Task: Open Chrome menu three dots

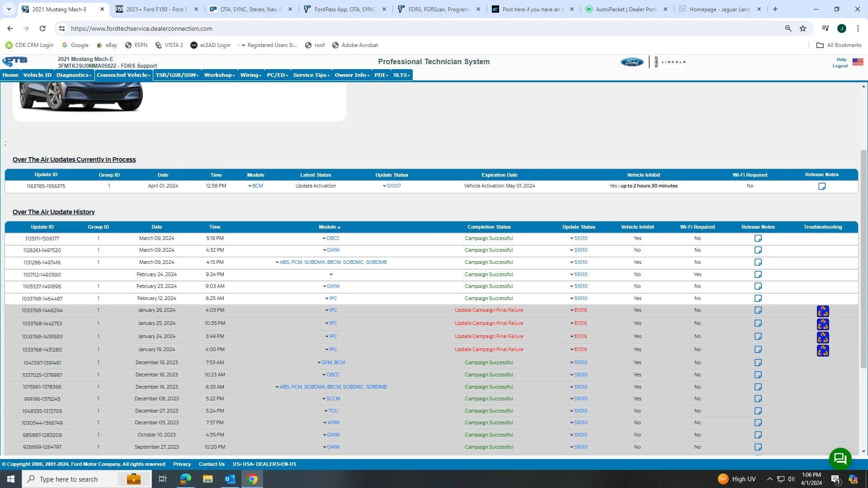Action: pyautogui.click(x=858, y=28)
